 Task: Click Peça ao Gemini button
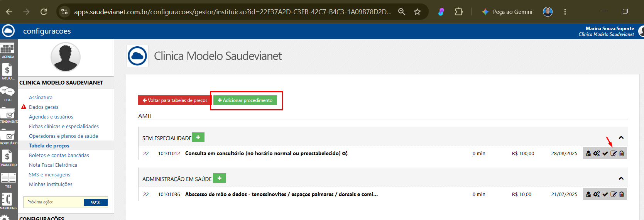pos(507,12)
